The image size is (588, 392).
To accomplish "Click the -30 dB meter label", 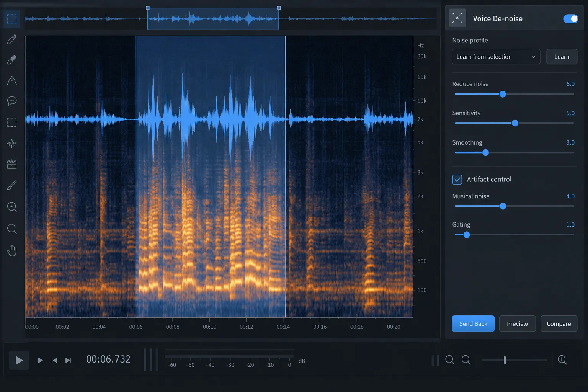I will click(x=230, y=365).
